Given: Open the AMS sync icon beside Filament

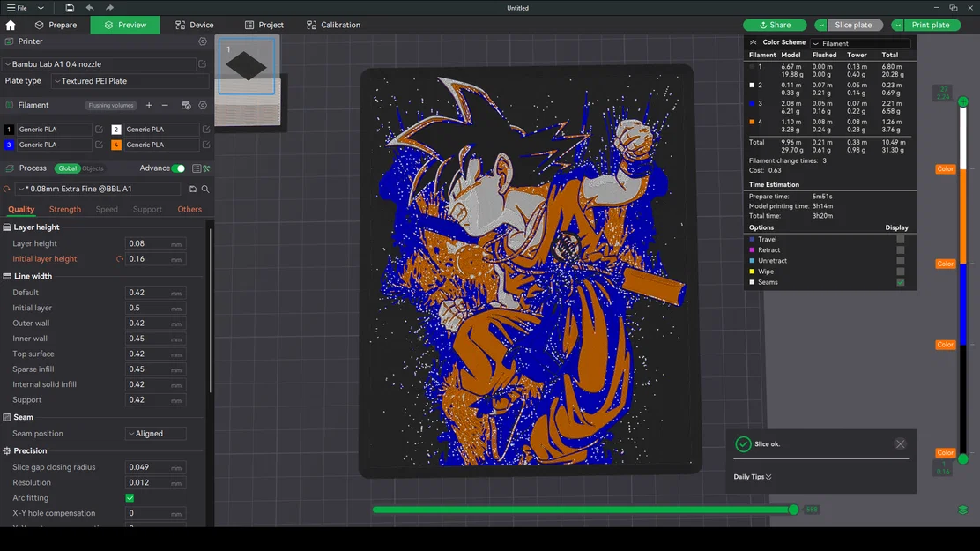Looking at the screenshot, I should point(186,105).
